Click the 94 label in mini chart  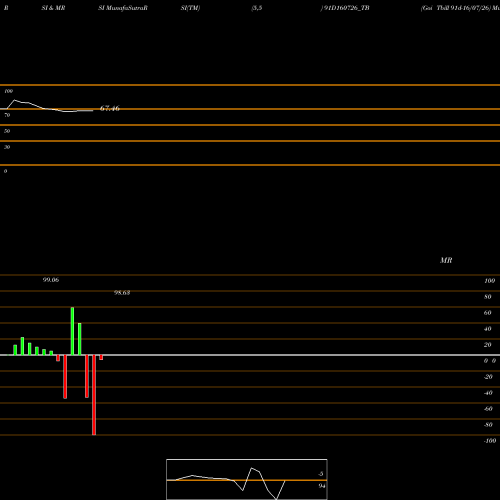click(322, 486)
